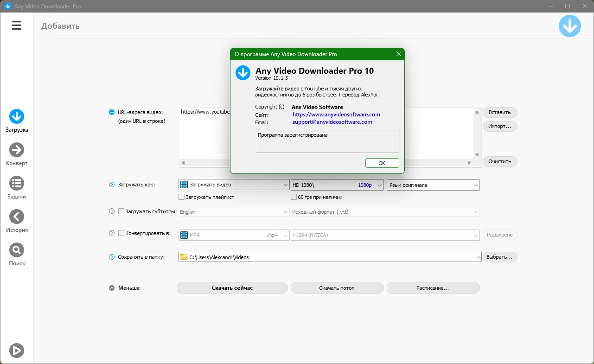This screenshot has width=594, height=364.
Task: Click the expander arrow before Загружать субтитры
Action: [x=112, y=211]
